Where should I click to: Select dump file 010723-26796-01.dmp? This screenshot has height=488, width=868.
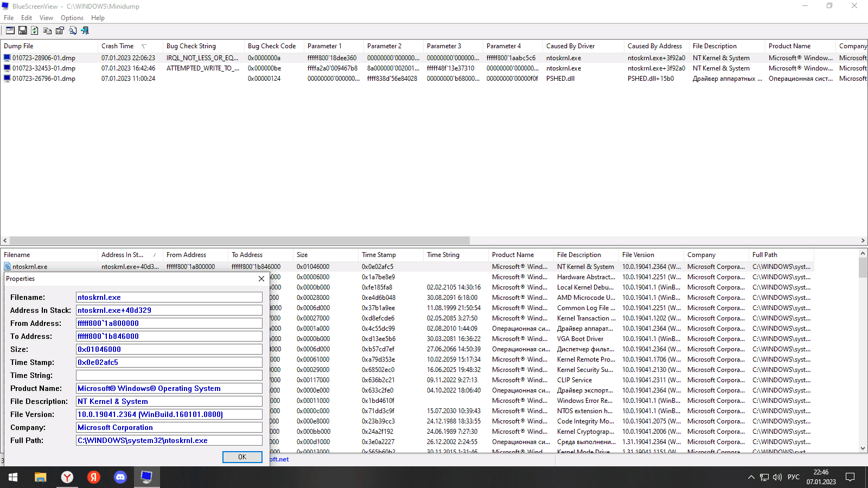[44, 79]
